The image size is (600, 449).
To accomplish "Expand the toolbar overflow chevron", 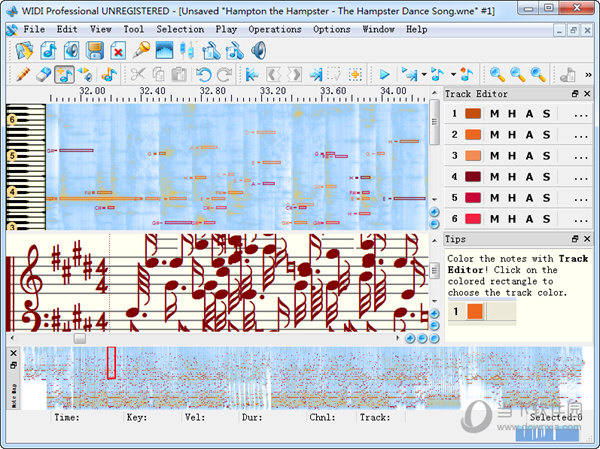I will [x=589, y=75].
